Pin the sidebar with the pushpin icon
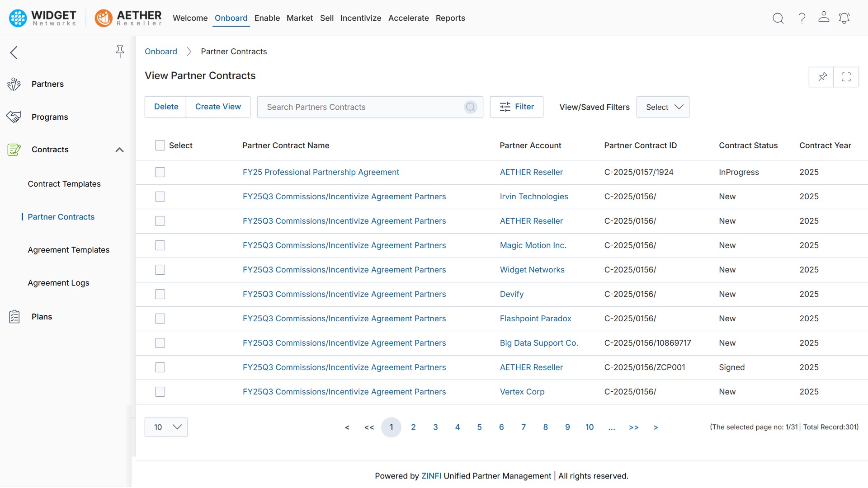This screenshot has width=868, height=488. (120, 52)
